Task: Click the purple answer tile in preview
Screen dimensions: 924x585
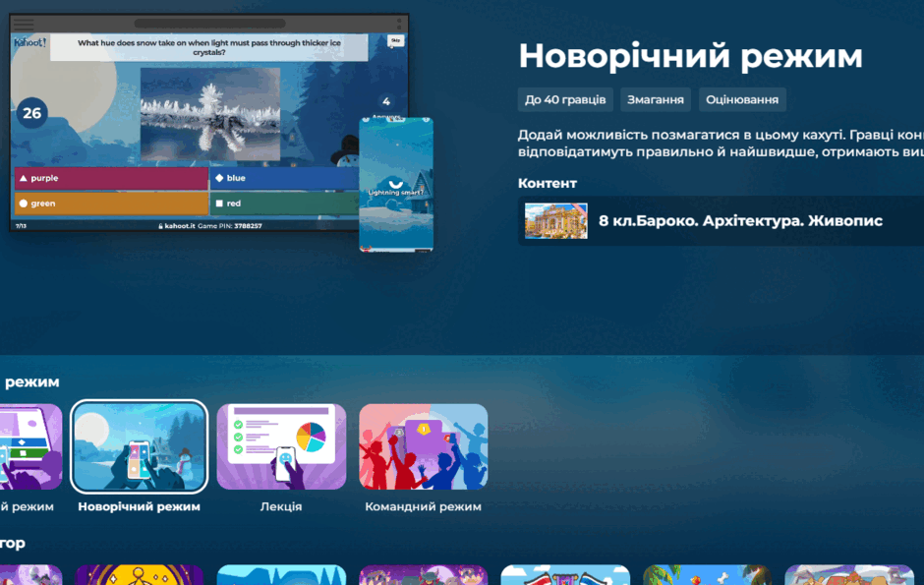Action: (111, 178)
